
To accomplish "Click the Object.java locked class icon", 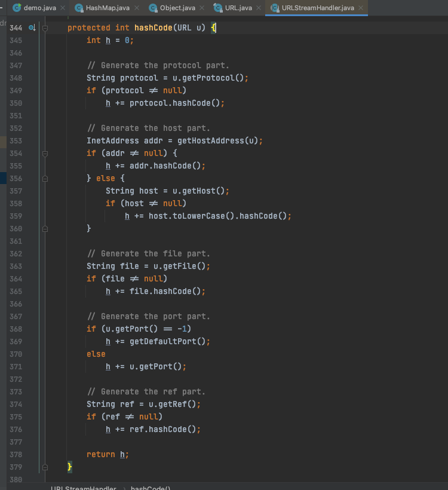I will pyautogui.click(x=153, y=8).
